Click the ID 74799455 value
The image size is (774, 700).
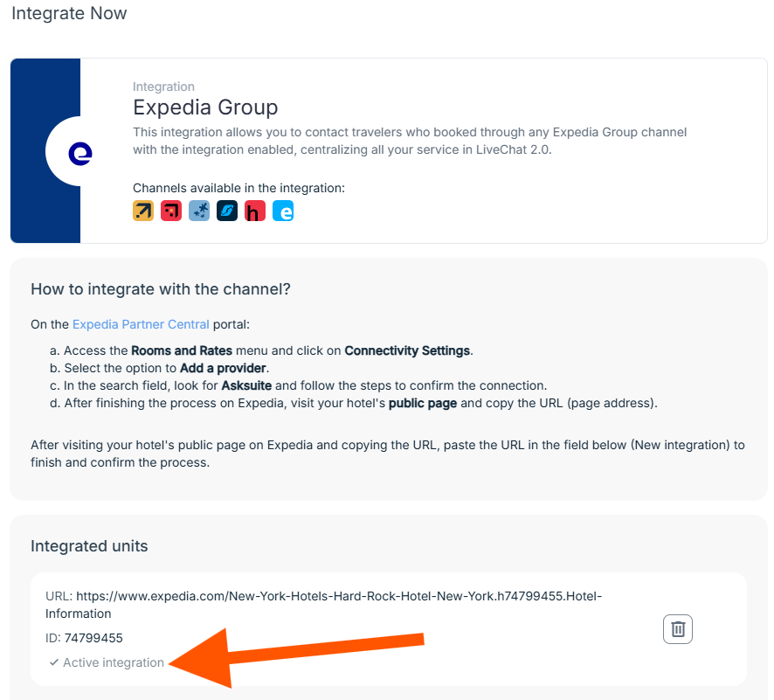[x=93, y=638]
